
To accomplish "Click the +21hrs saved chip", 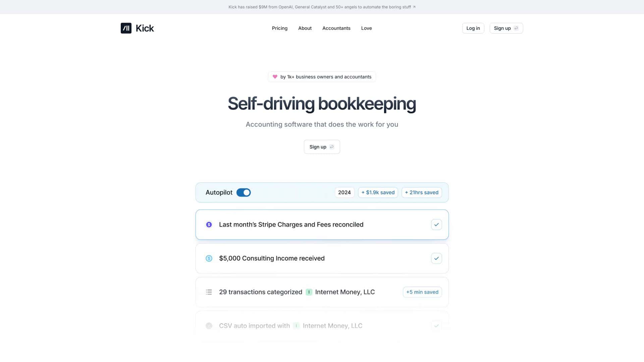I will 421,192.
